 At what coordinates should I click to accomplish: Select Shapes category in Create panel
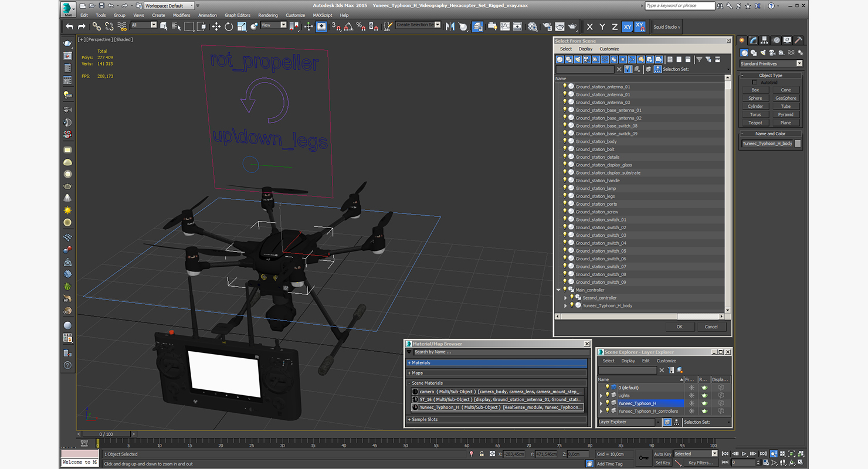pyautogui.click(x=753, y=53)
